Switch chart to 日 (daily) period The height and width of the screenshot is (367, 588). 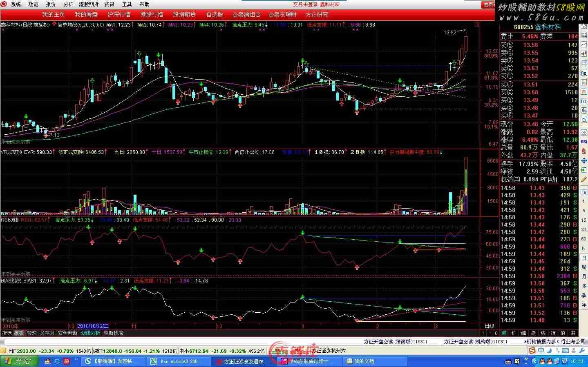pos(584,258)
